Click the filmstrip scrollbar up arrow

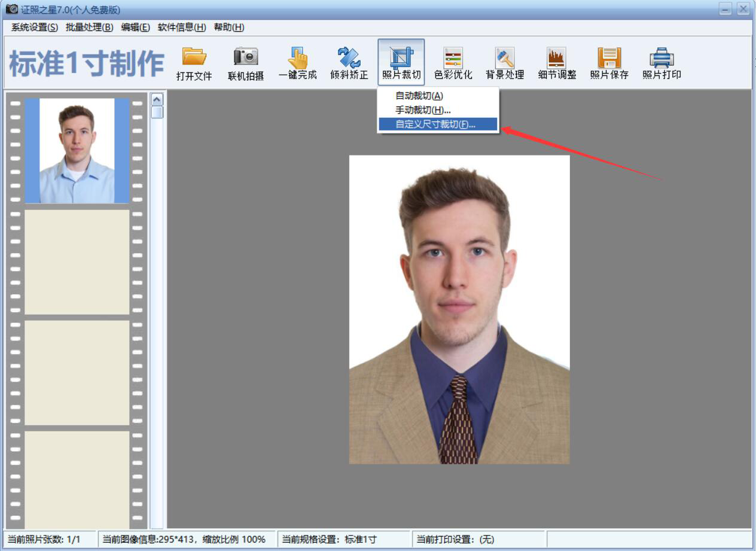(157, 100)
